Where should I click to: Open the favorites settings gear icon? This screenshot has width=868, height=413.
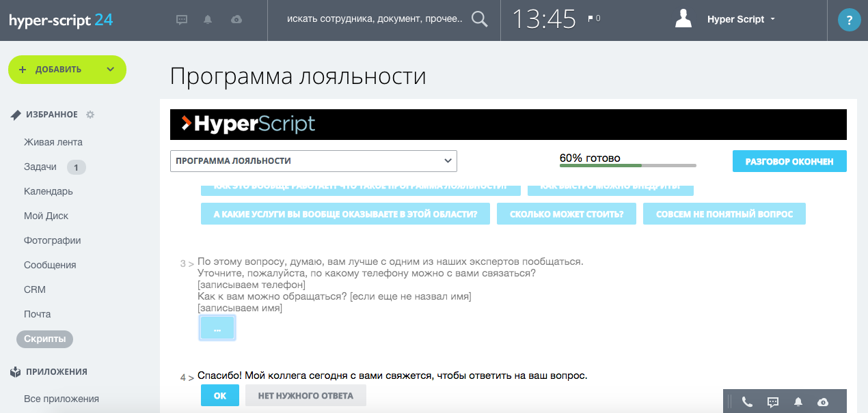(90, 115)
